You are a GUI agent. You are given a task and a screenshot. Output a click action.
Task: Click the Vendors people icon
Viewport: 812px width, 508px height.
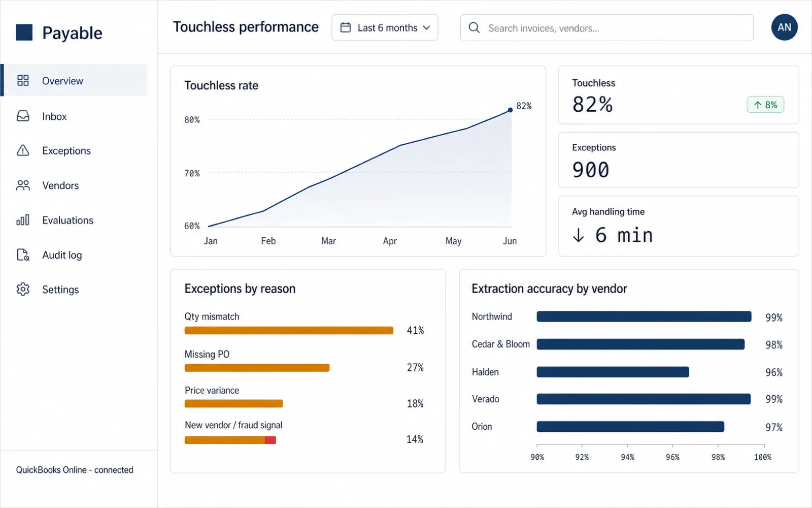(23, 185)
